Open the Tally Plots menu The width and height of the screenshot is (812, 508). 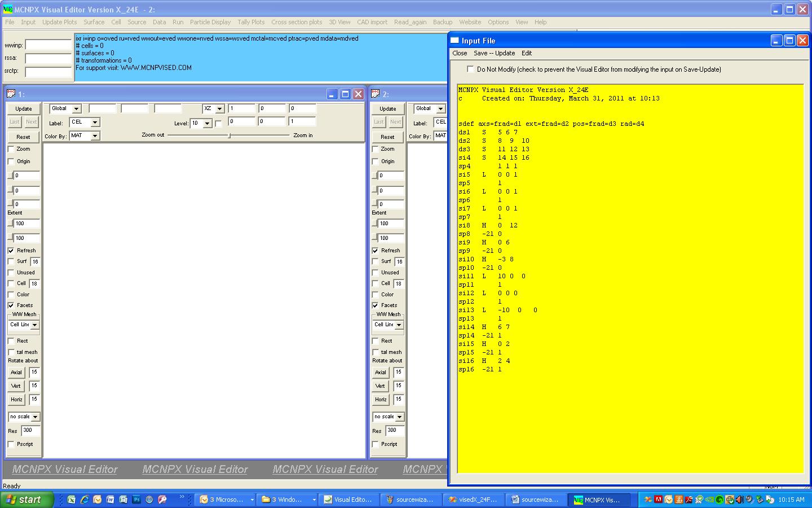click(x=250, y=22)
